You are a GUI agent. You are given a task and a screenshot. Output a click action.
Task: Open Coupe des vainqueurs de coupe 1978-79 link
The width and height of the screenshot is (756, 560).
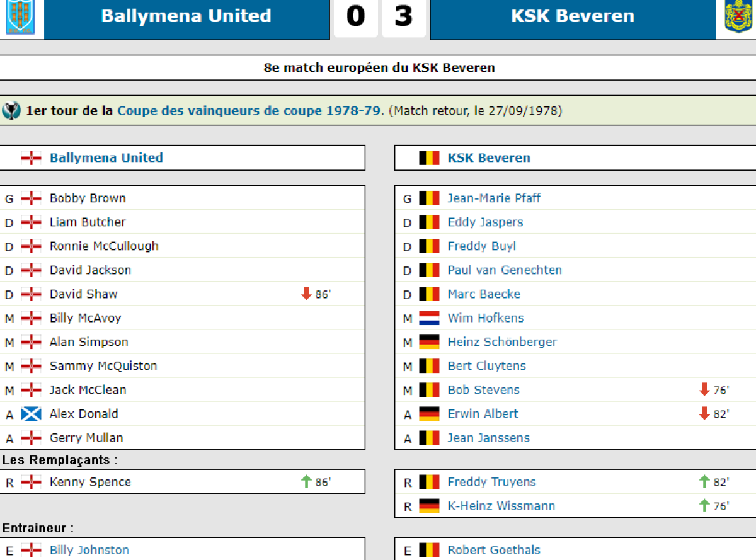click(249, 111)
